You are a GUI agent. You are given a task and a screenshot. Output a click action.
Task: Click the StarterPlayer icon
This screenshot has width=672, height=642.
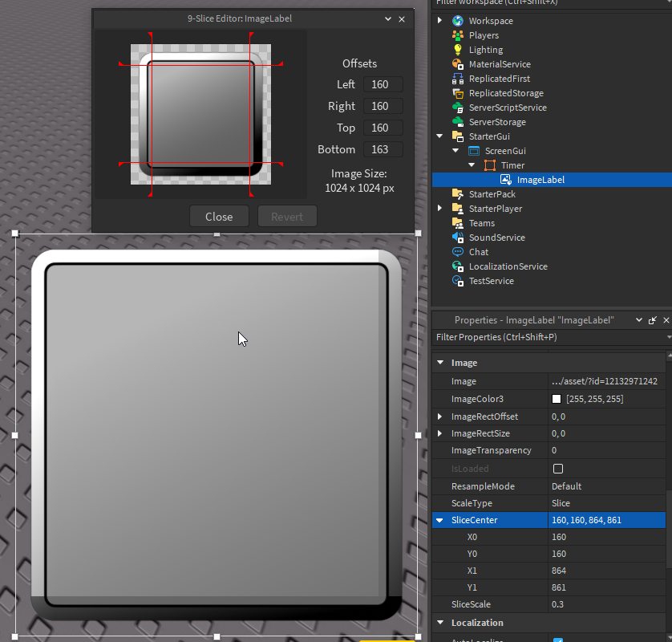[458, 209]
